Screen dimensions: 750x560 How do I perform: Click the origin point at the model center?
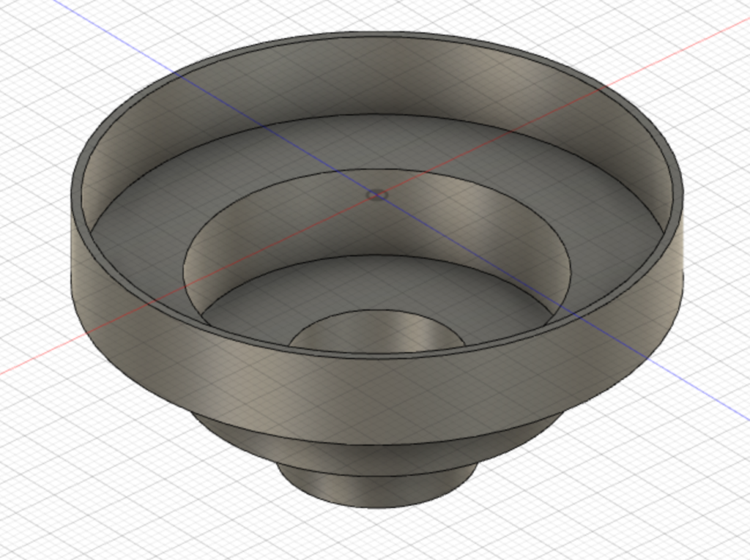pos(376,195)
